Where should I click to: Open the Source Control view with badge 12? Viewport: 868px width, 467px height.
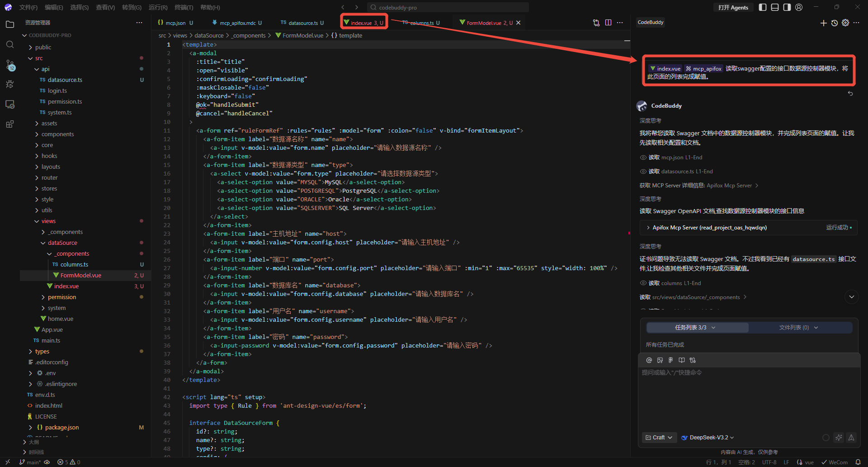coord(10,65)
